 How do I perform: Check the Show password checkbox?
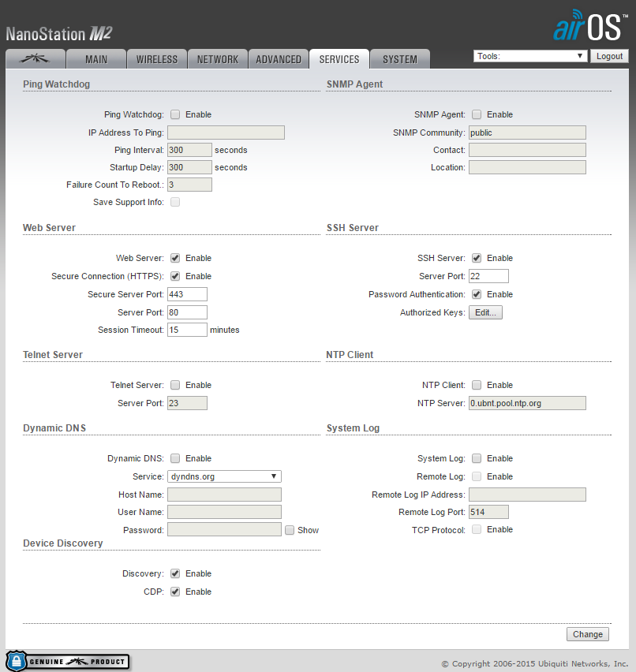[290, 530]
